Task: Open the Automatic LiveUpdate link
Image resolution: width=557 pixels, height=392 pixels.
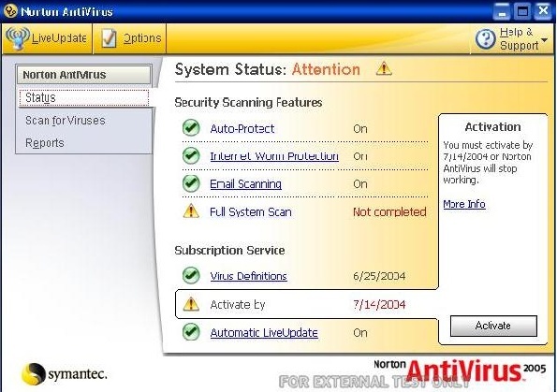Action: 264,333
